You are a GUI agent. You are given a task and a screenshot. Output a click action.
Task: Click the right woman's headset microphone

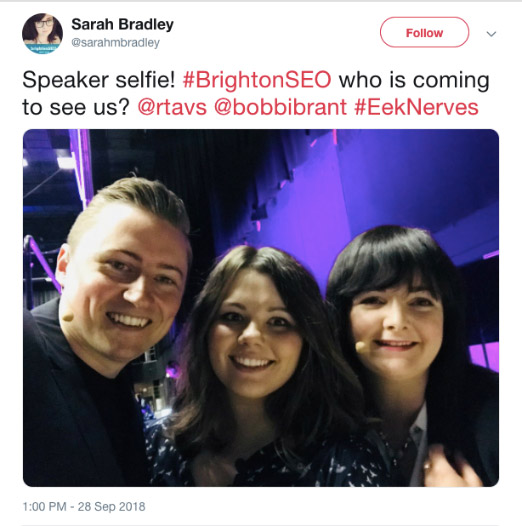[x=362, y=347]
